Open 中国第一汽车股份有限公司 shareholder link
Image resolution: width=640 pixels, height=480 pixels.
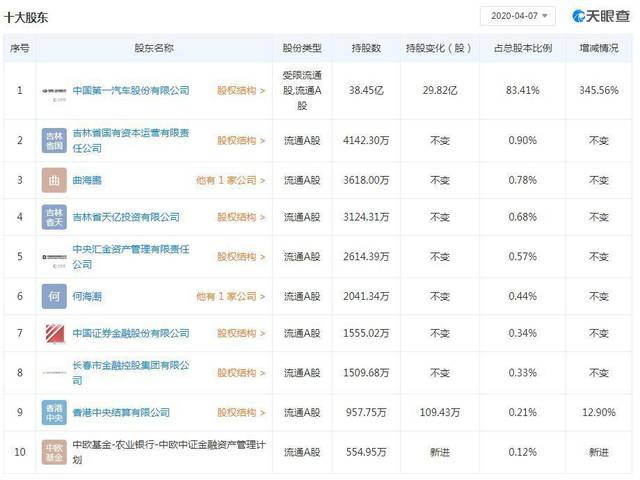point(131,91)
